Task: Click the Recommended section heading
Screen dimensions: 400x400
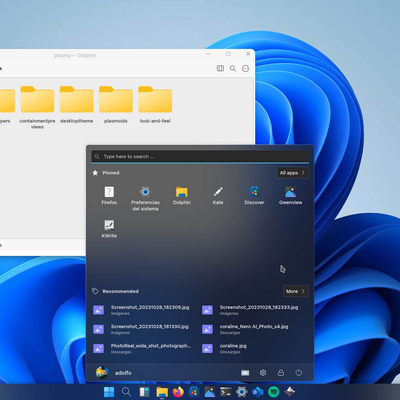Action: [x=120, y=291]
